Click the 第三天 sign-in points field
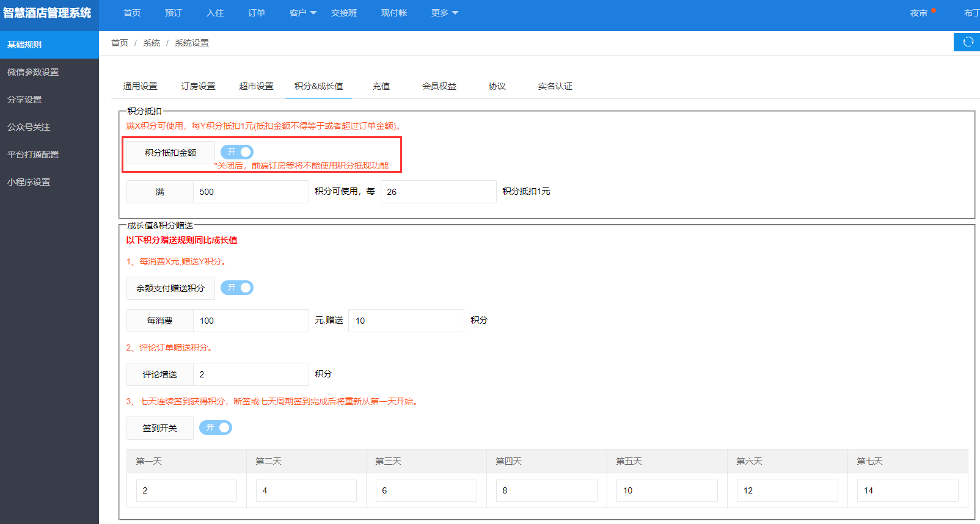Viewport: 980px width, 524px height. point(426,490)
